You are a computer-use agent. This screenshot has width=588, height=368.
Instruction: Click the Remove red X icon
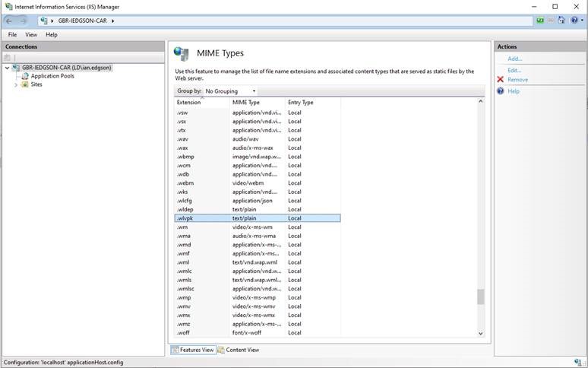(501, 80)
